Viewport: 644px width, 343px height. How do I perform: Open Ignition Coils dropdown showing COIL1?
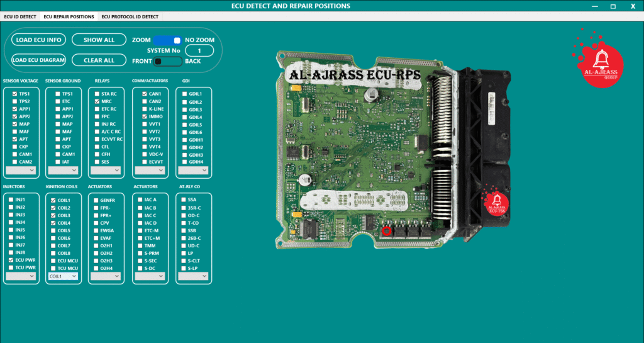63,276
